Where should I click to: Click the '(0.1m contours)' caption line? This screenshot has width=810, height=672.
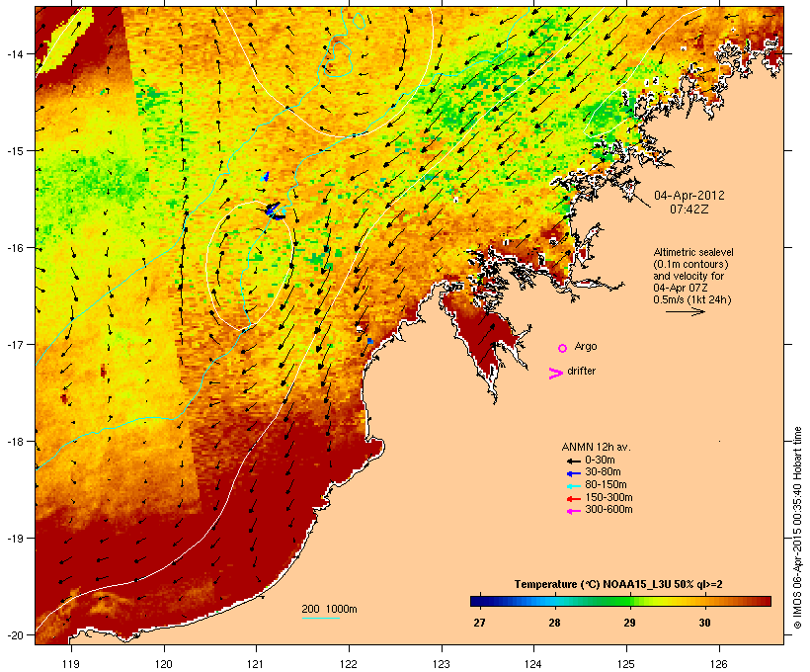point(690,264)
